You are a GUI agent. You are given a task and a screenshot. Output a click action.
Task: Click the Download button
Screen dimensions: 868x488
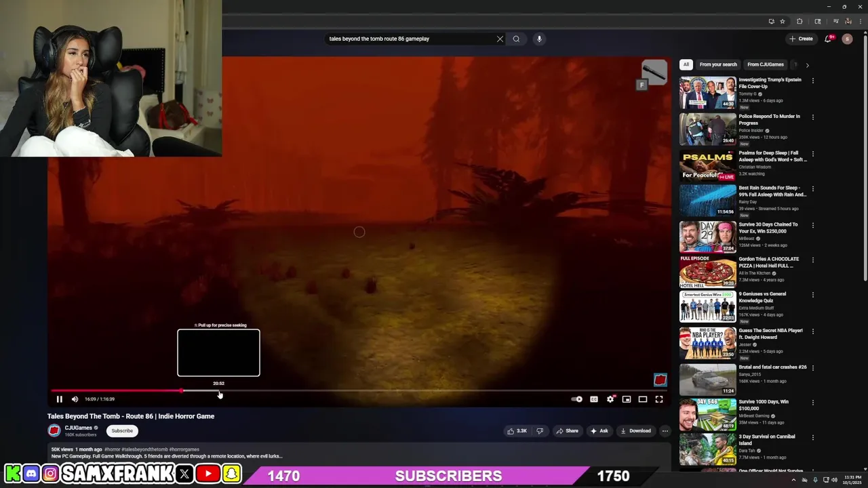click(x=635, y=431)
